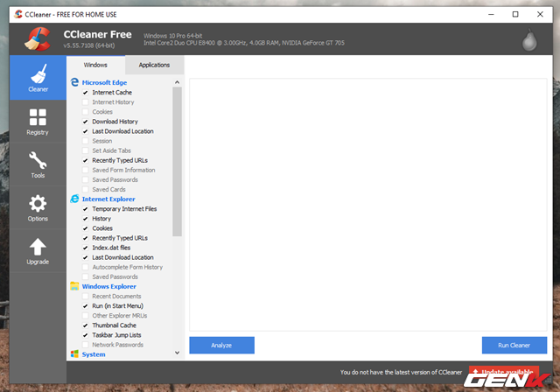Click the CCleaner title bar icon

point(17,14)
